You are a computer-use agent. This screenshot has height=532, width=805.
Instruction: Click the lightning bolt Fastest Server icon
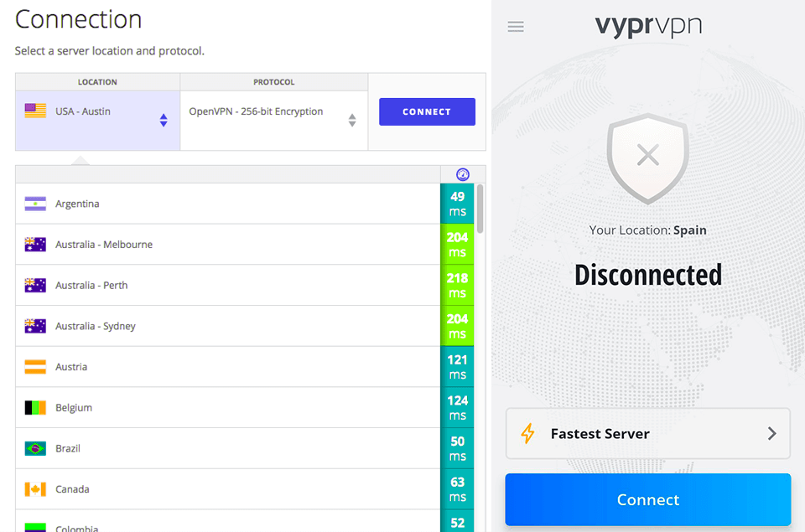coord(528,433)
